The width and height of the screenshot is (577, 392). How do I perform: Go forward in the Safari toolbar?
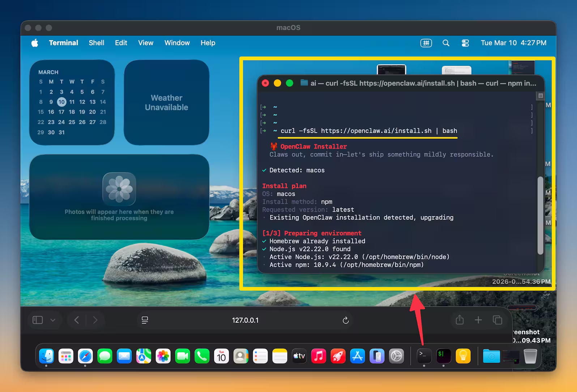[x=95, y=320]
